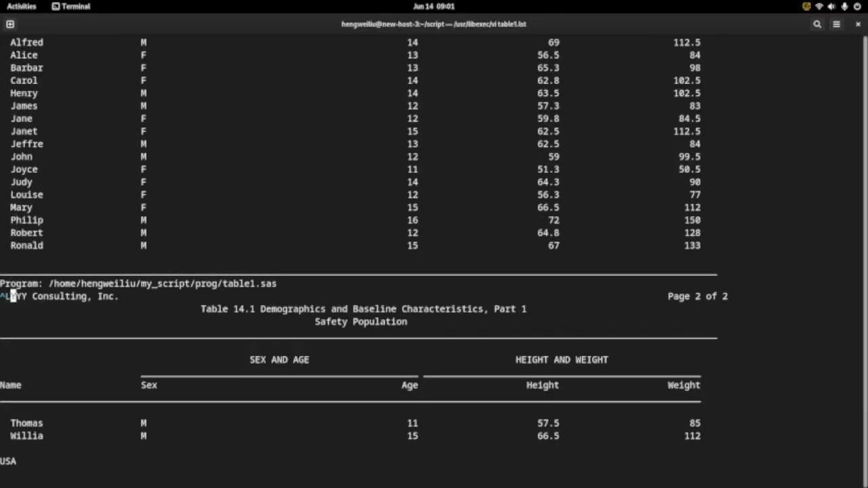The image size is (868, 488).
Task: Select the name Janet
Action: [x=24, y=131]
